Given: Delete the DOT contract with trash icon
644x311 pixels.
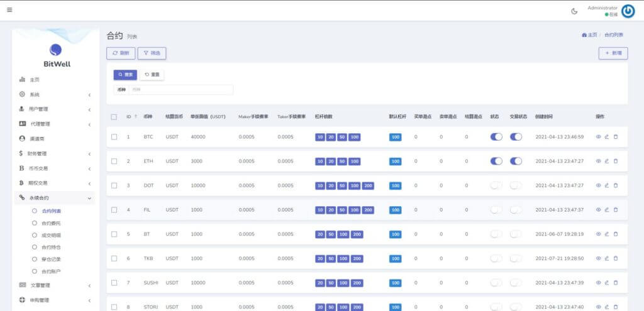Looking at the screenshot, I should point(615,185).
